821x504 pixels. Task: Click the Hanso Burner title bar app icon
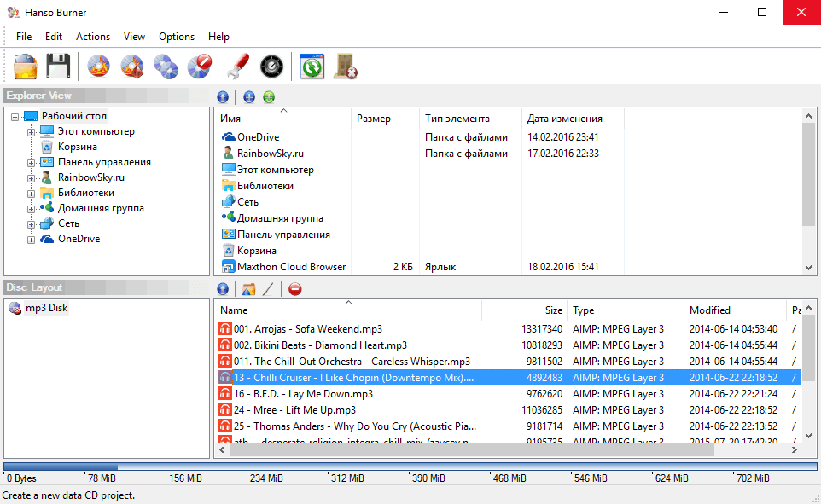coord(13,12)
